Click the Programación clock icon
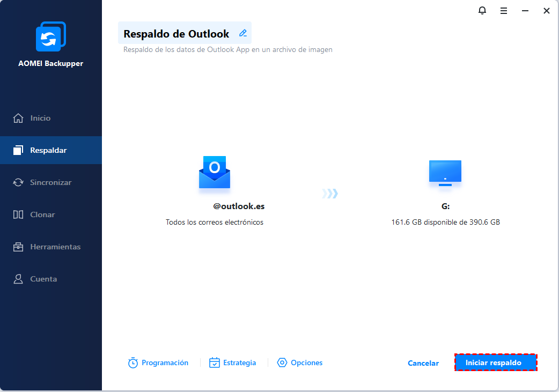The height and width of the screenshot is (392, 559). click(x=133, y=363)
